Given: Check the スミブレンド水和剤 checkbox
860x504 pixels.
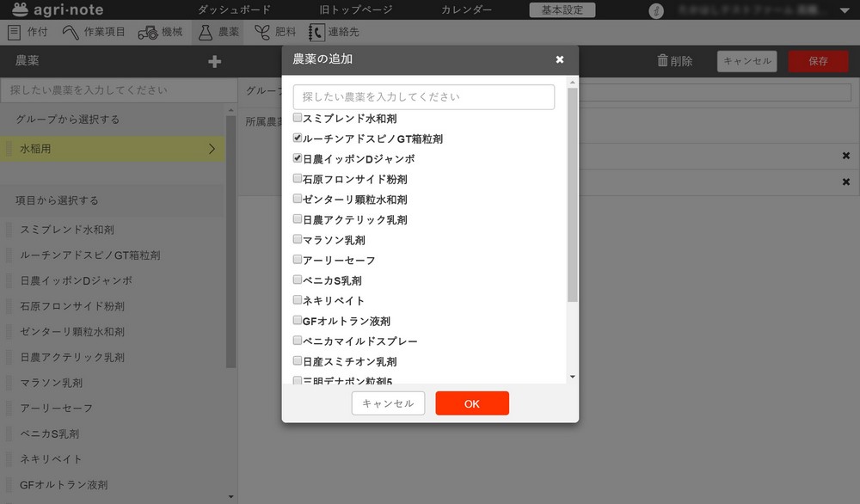Looking at the screenshot, I should [298, 118].
